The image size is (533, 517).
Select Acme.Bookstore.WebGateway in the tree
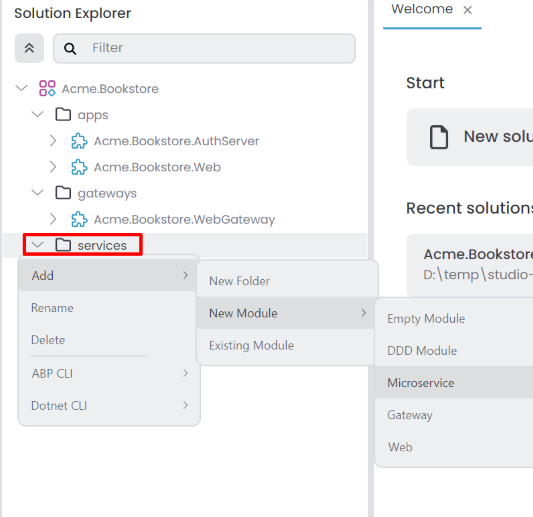click(x=185, y=220)
